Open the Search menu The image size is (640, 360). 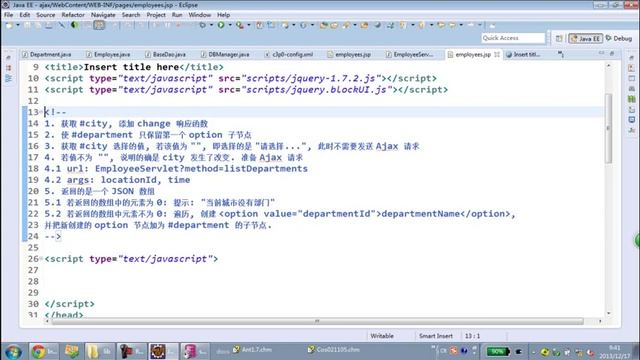tap(131, 15)
